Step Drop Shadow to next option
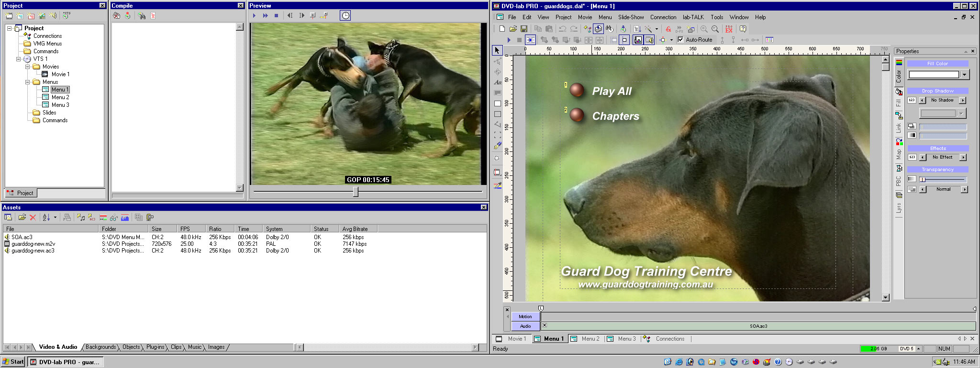Screen dimensions: 980x368 (963, 100)
